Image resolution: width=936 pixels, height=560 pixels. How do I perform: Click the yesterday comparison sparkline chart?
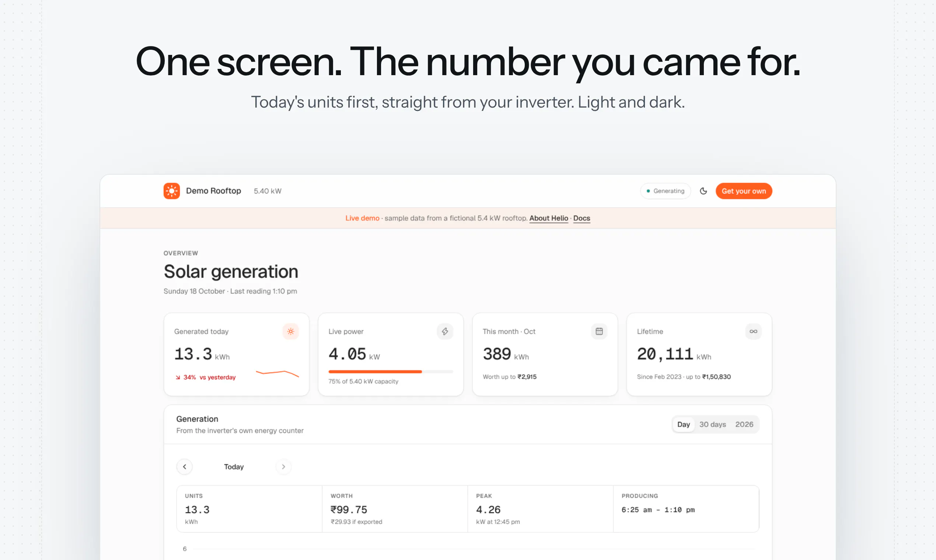click(277, 374)
